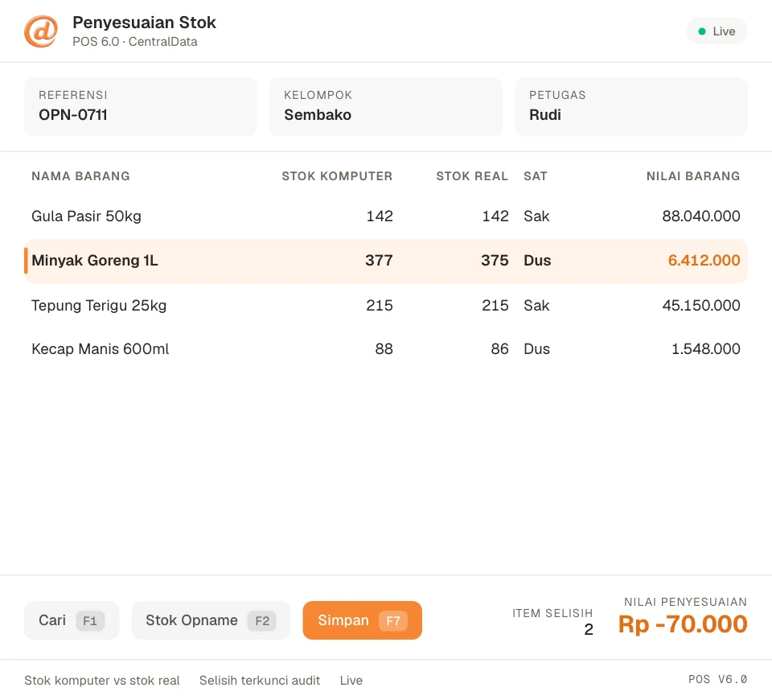Select the Referensi OPN-0711 field
Screen dimensions: 772x700
click(x=140, y=106)
